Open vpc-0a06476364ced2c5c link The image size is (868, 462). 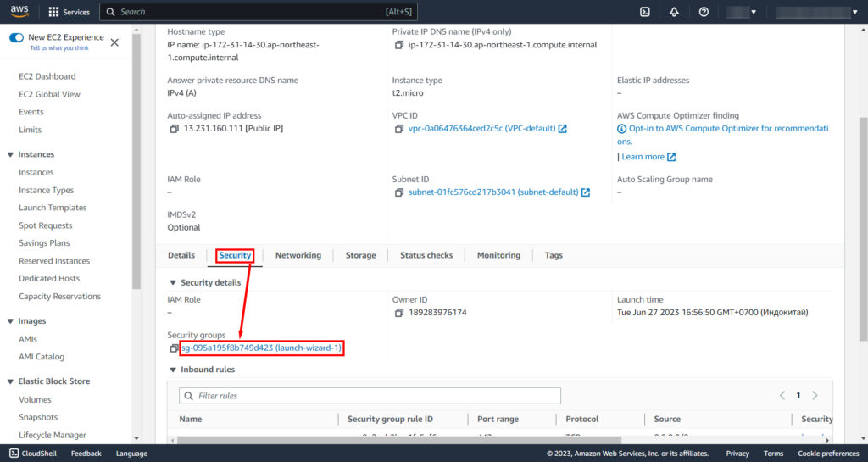click(481, 128)
